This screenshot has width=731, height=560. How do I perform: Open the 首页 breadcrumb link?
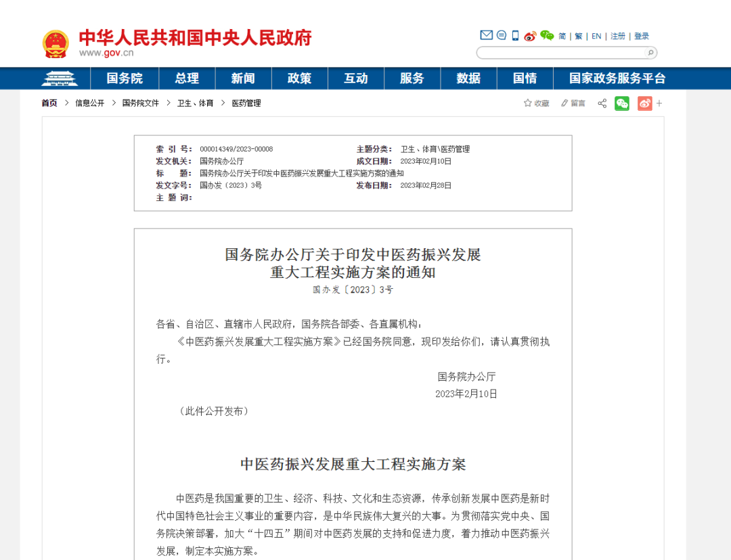pyautogui.click(x=47, y=103)
